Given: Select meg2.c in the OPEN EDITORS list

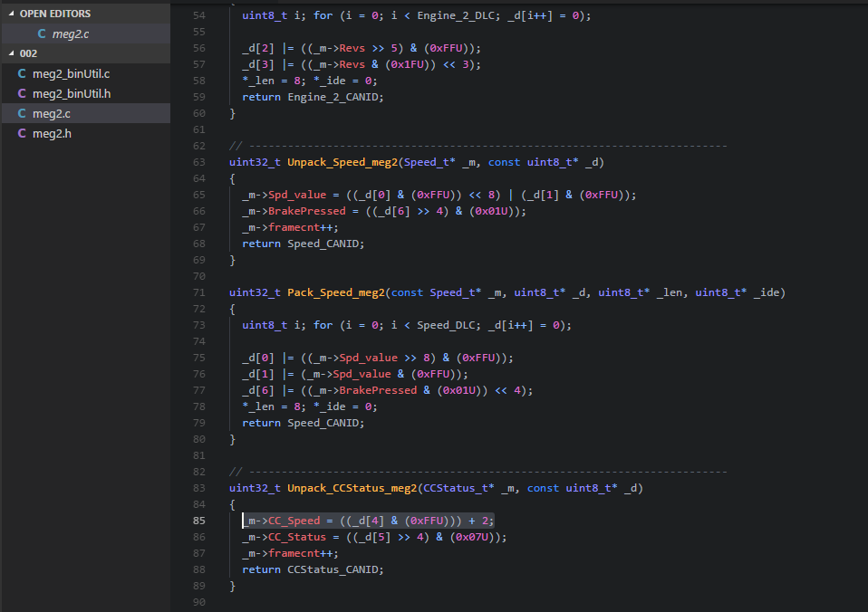Looking at the screenshot, I should click(x=86, y=33).
